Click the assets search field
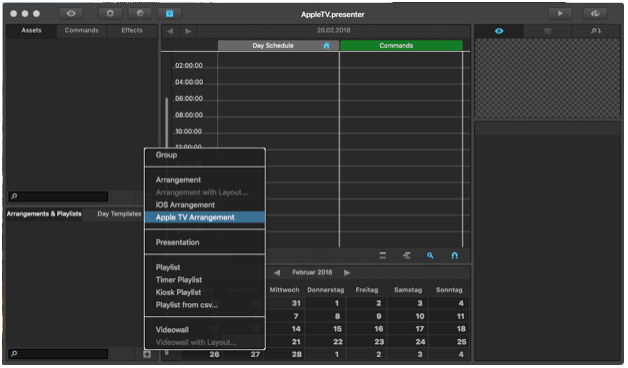The image size is (628, 368). tap(58, 196)
